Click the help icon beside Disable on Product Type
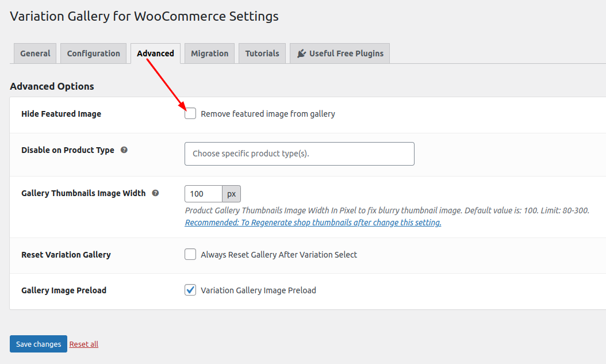 tap(124, 150)
